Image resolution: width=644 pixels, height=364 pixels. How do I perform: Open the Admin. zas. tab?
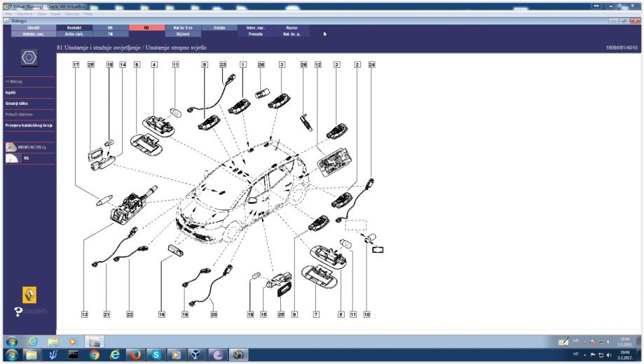(x=33, y=34)
